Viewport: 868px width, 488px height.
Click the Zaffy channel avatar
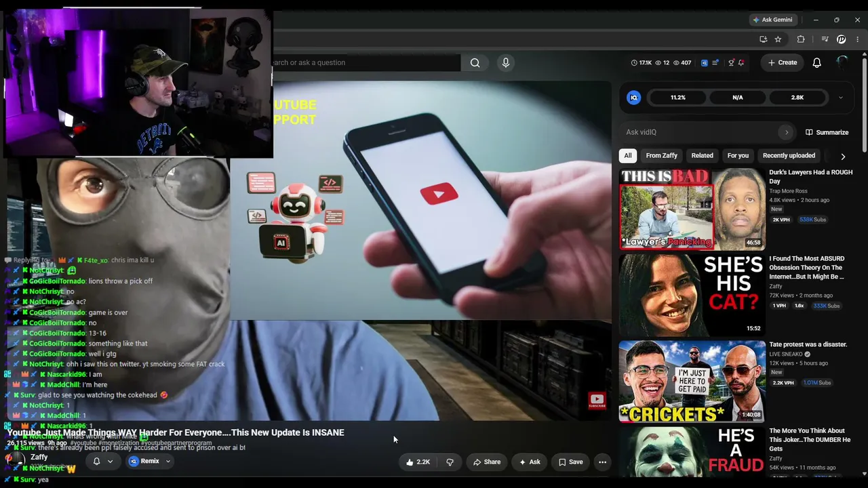click(16, 460)
